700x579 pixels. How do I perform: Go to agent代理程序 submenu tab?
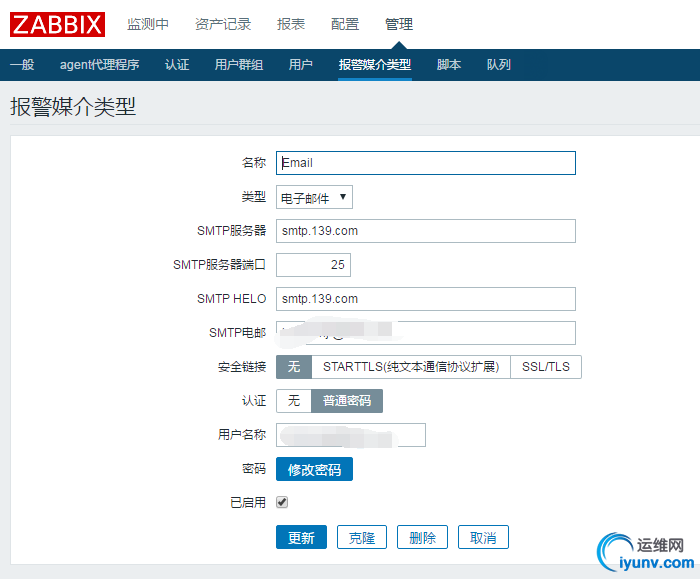click(x=100, y=65)
